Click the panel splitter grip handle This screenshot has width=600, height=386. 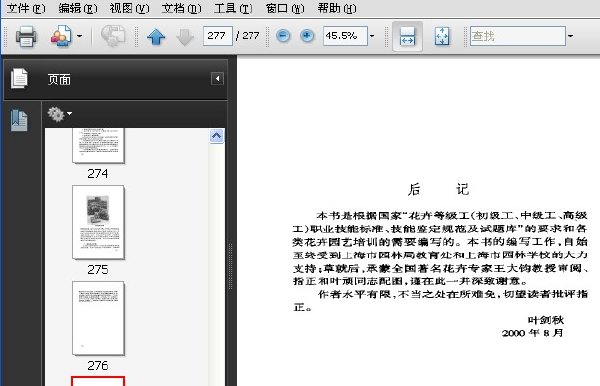pyautogui.click(x=230, y=266)
